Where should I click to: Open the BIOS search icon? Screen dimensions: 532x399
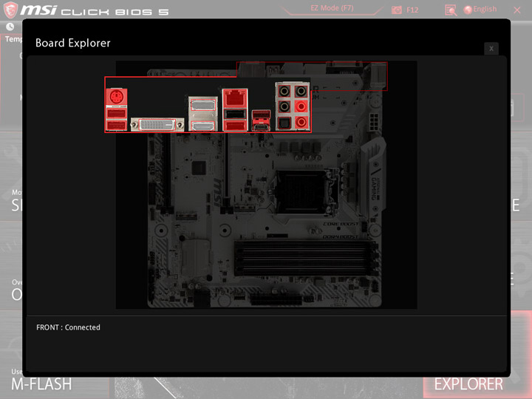tap(451, 10)
